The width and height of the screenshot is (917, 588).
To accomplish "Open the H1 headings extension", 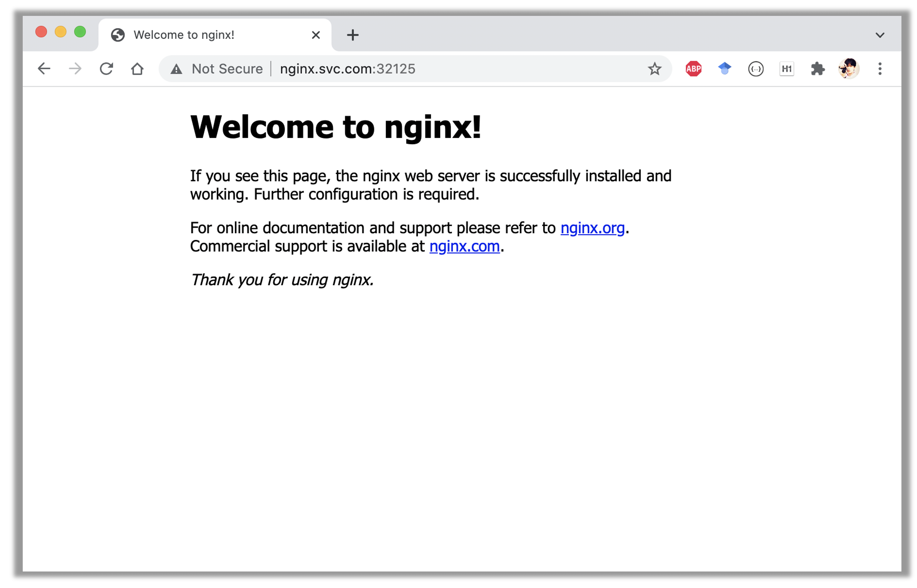I will (786, 69).
